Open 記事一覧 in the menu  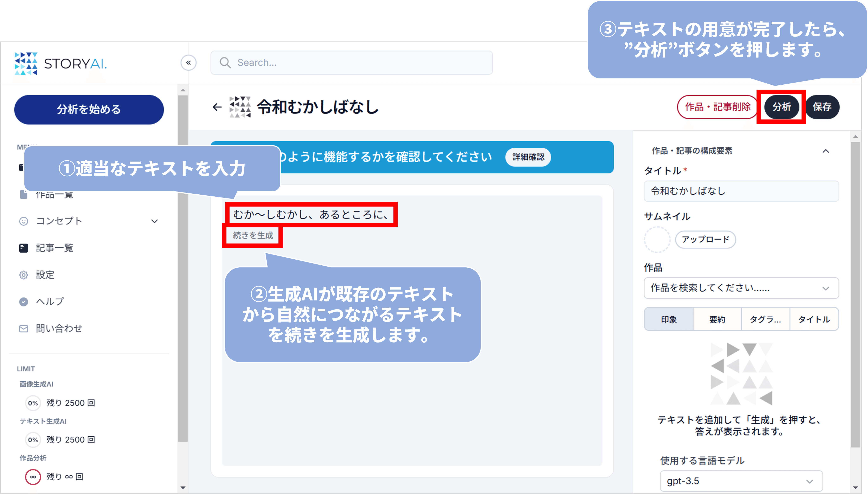click(x=55, y=248)
